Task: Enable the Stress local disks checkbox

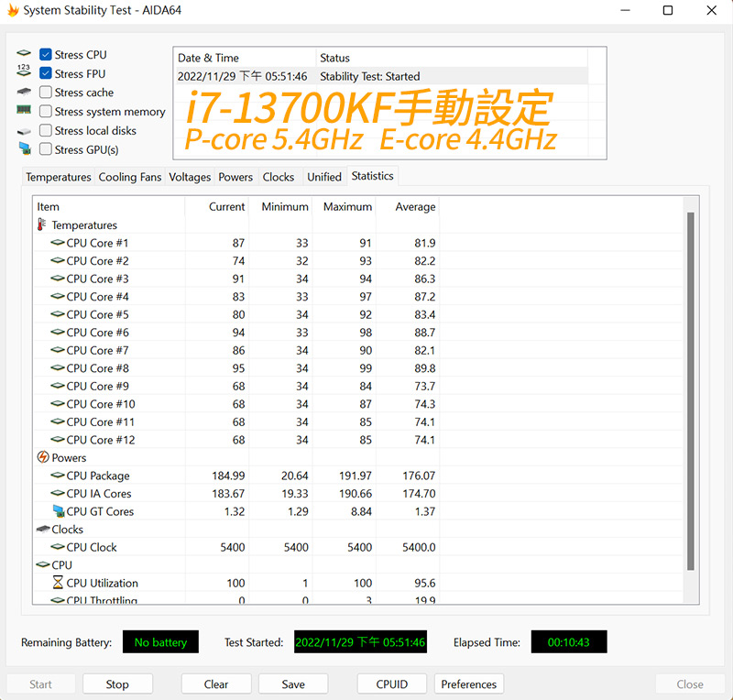Action: pyautogui.click(x=45, y=130)
